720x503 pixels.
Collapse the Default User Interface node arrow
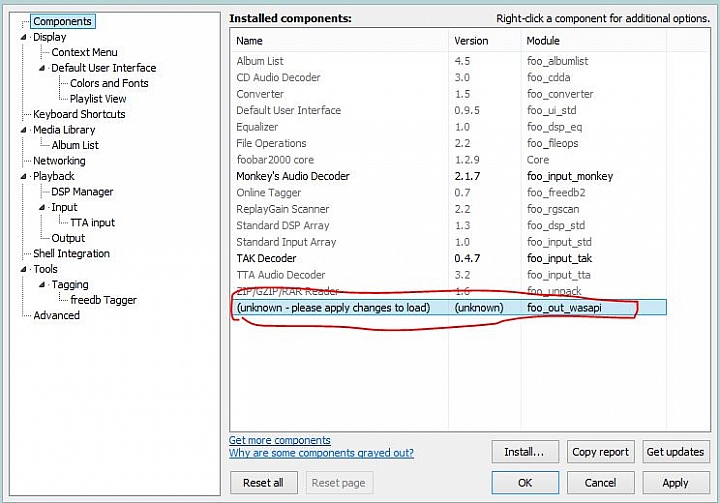click(42, 68)
